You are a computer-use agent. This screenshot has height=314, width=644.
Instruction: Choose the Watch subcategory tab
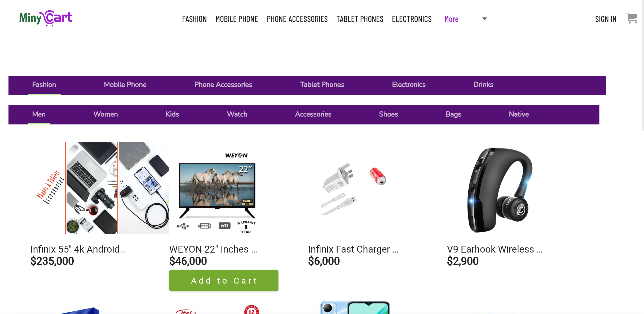pyautogui.click(x=237, y=114)
